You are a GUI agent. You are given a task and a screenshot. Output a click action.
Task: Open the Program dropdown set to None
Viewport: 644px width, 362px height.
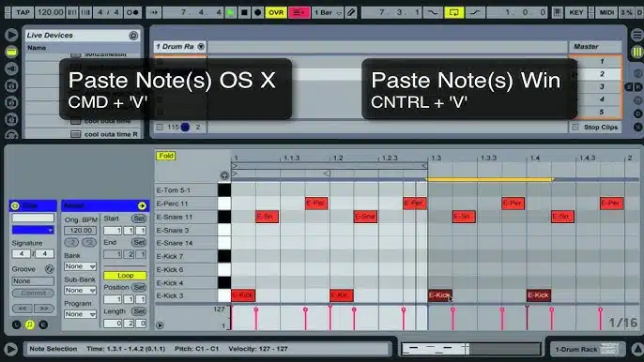pos(80,314)
